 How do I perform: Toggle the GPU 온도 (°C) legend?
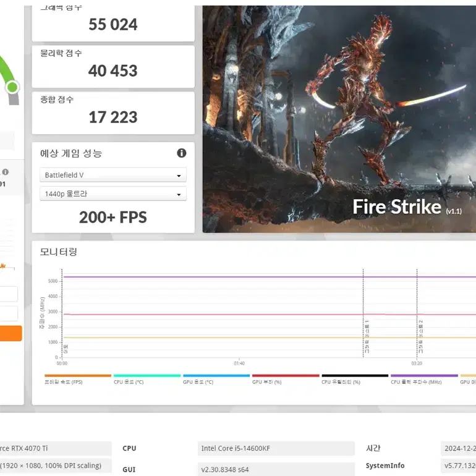[216, 380]
